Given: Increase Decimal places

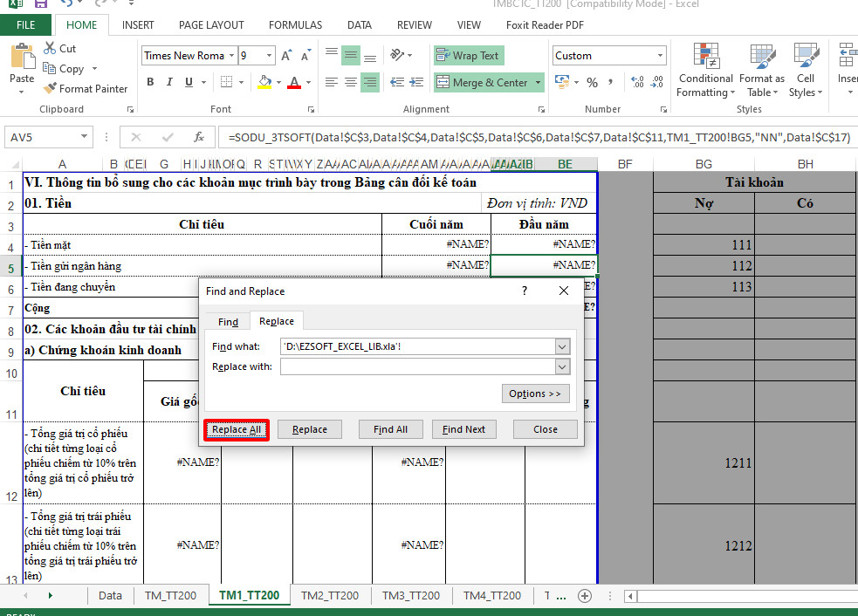Looking at the screenshot, I should (x=637, y=82).
